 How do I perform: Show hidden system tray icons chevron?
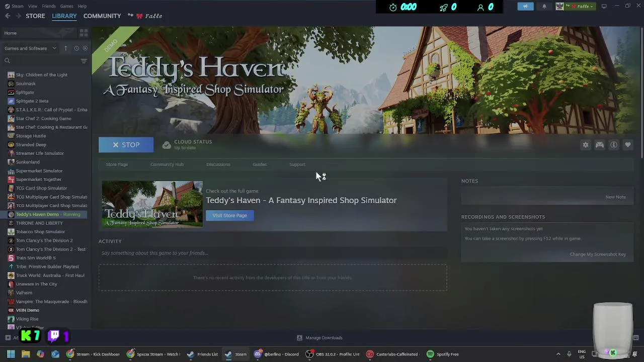coord(558,354)
